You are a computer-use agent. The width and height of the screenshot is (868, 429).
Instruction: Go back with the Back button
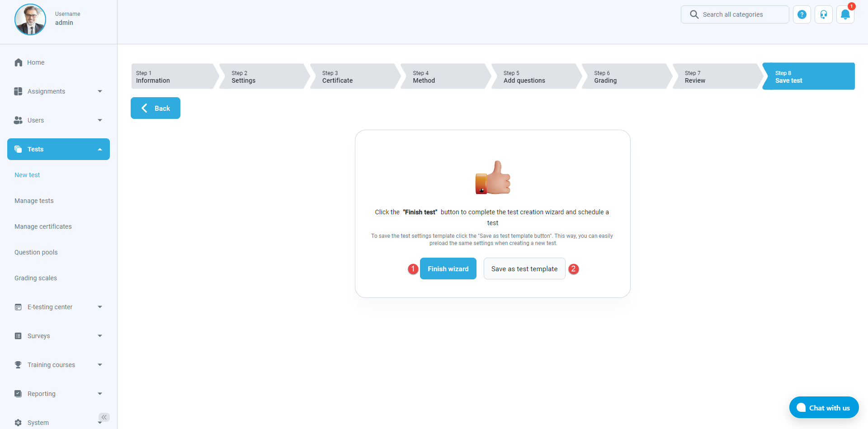pos(156,108)
